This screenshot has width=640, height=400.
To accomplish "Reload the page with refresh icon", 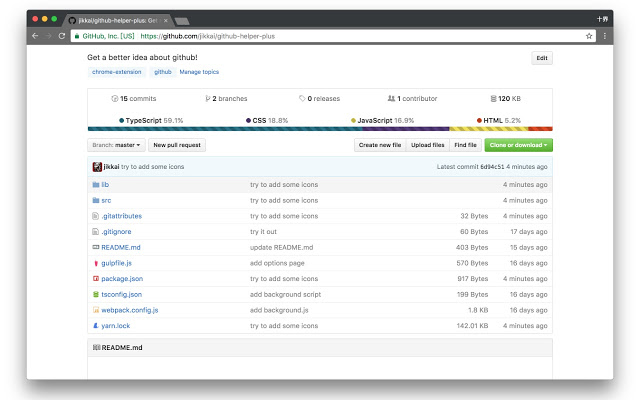I will point(62,36).
